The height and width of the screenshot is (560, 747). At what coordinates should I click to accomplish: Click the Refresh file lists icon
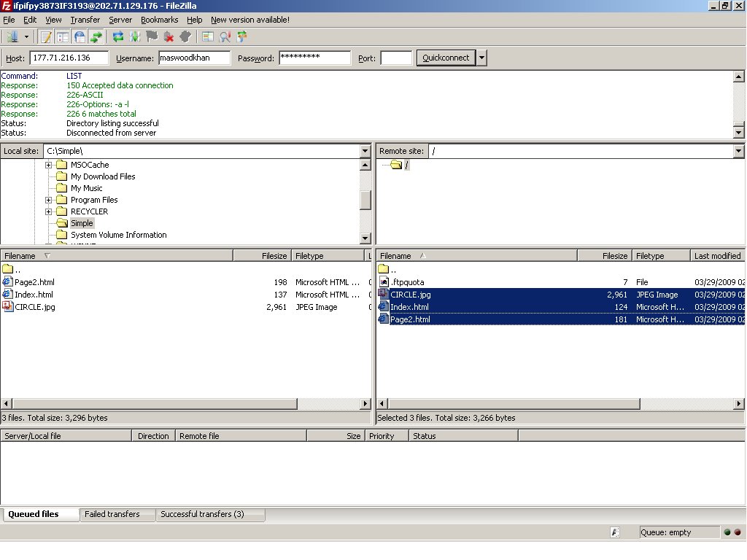[117, 36]
